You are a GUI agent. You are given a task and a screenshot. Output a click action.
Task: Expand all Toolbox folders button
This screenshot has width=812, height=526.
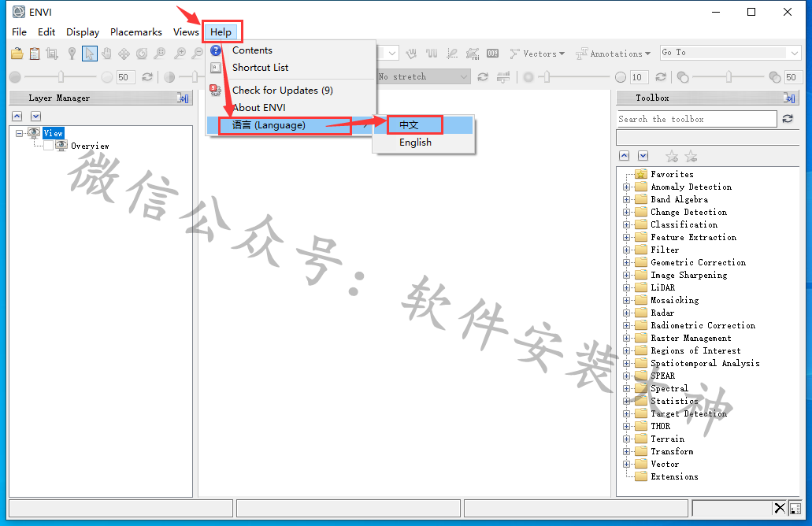point(643,156)
